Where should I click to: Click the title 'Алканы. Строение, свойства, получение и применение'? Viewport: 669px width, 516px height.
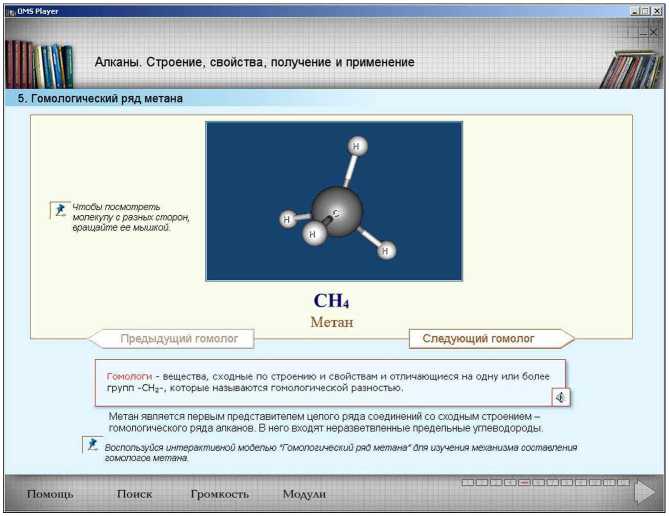pos(254,62)
